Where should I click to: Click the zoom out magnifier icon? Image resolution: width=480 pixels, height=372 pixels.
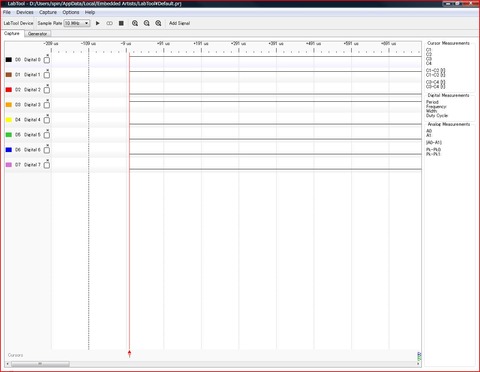[147, 23]
